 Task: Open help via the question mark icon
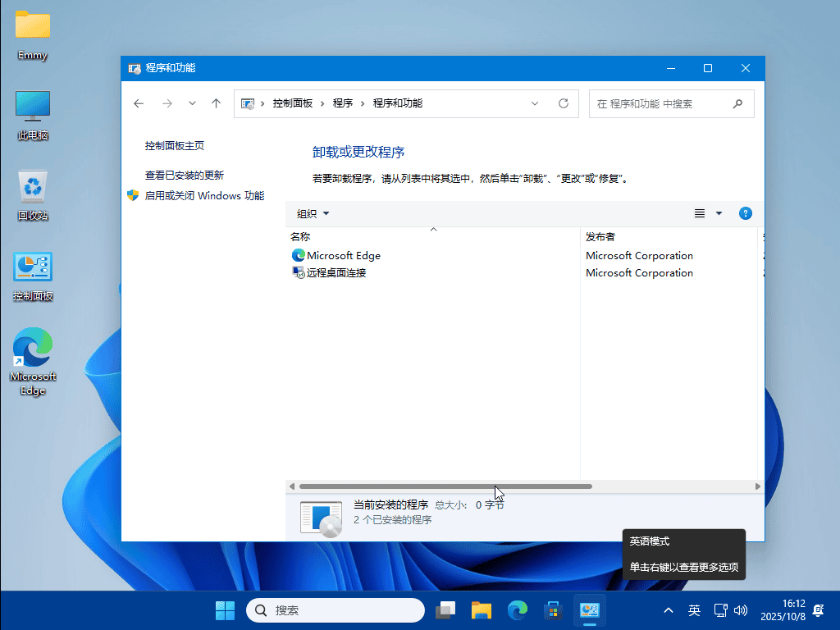745,213
